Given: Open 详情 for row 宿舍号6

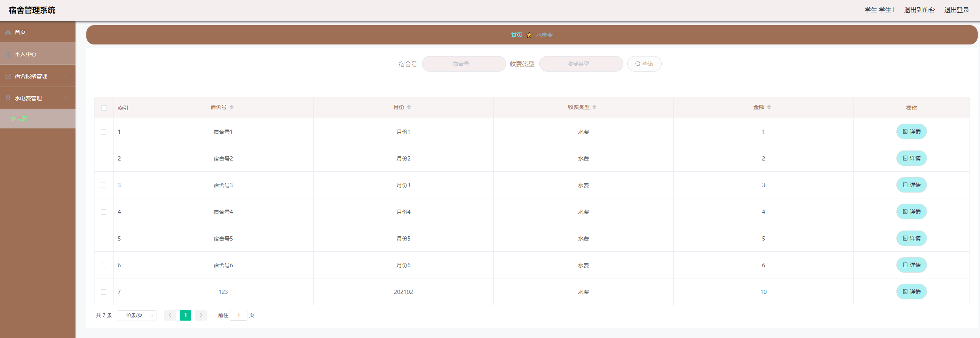Looking at the screenshot, I should 911,265.
